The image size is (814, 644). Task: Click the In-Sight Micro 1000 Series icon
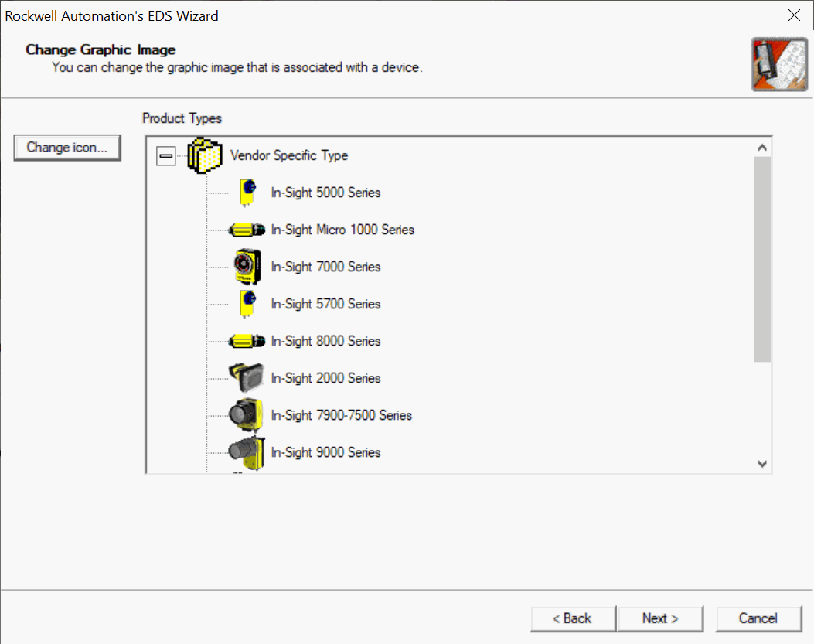click(x=247, y=230)
